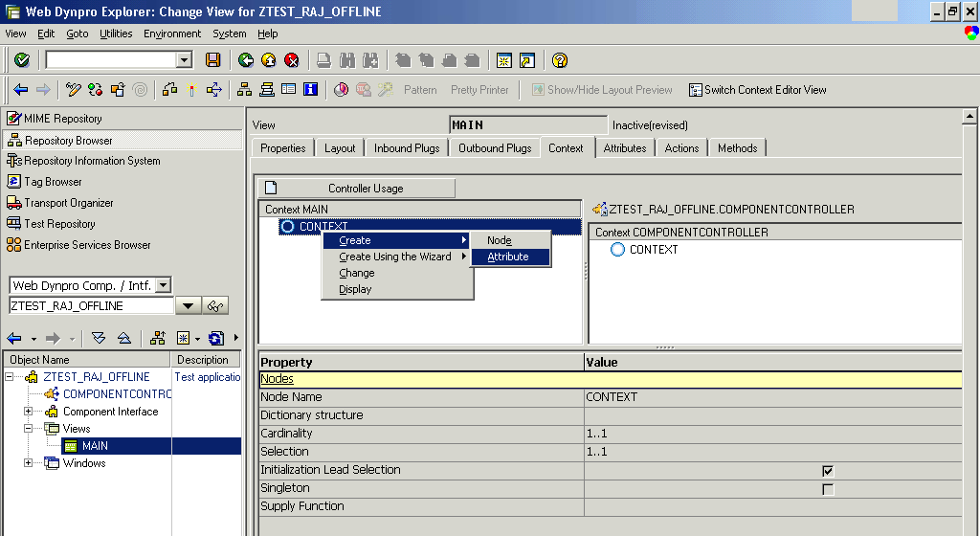Open the Web Dynpro Comp. / Intf. dropdown
The height and width of the screenshot is (536, 980).
click(x=163, y=285)
